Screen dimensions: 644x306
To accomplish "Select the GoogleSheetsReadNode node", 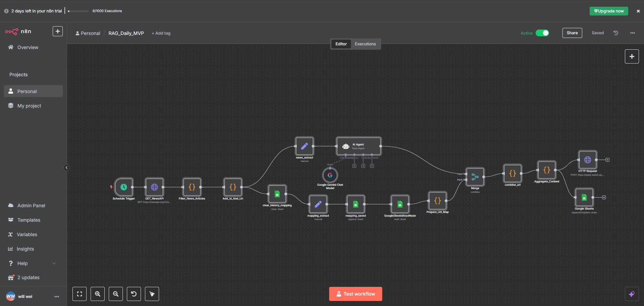I will (x=400, y=204).
